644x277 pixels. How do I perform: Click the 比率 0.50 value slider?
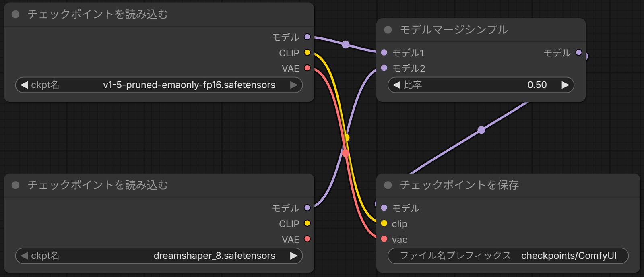pyautogui.click(x=481, y=85)
